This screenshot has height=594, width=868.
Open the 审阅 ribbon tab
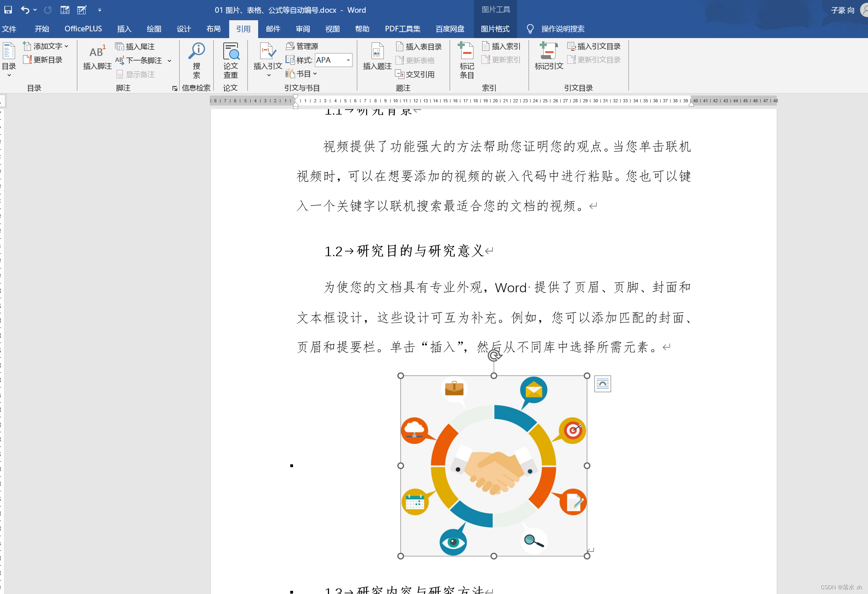point(303,29)
